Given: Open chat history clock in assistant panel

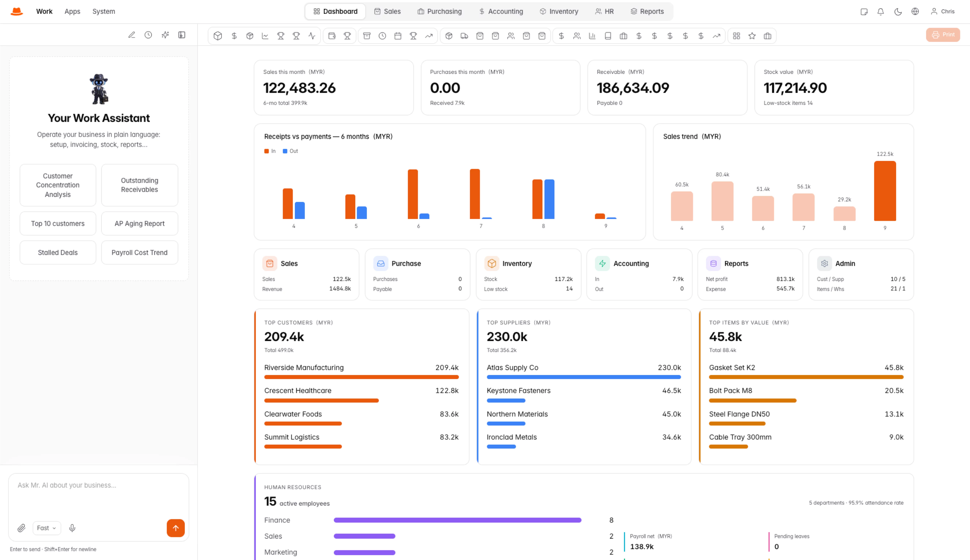Looking at the screenshot, I should click(x=148, y=35).
